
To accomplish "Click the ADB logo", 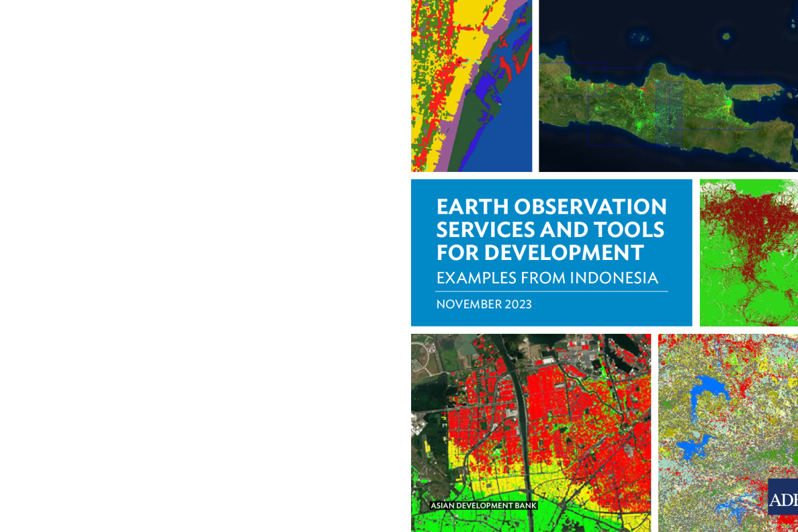I will click(783, 497).
